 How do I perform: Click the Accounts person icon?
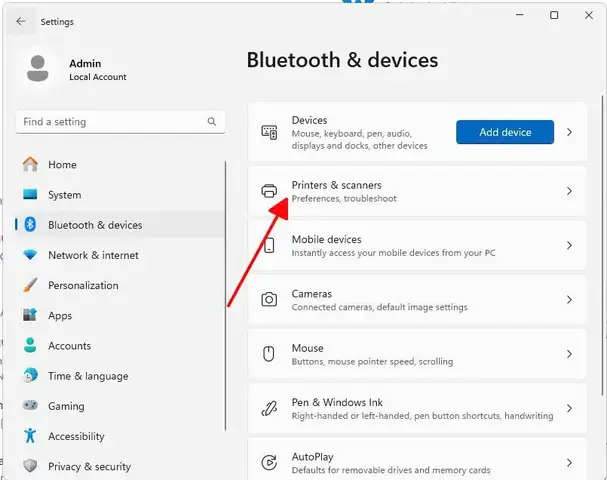pos(30,345)
